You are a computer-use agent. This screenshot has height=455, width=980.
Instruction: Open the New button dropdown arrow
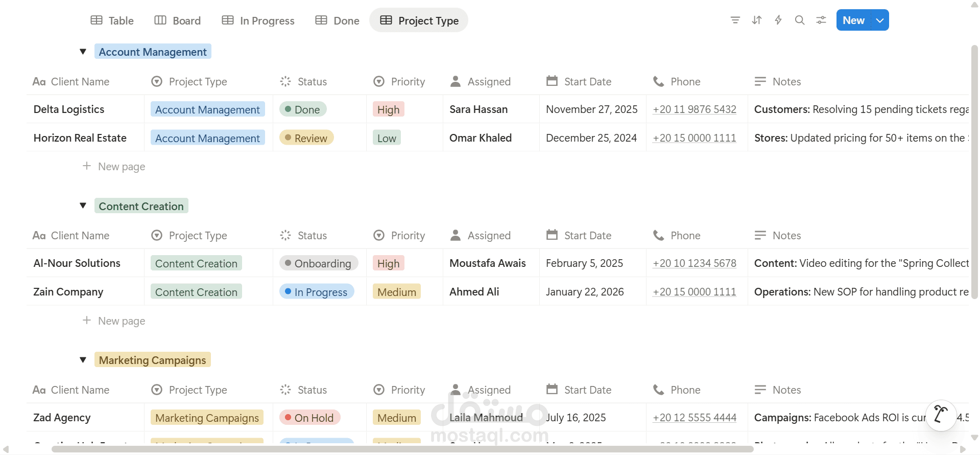click(x=880, y=20)
